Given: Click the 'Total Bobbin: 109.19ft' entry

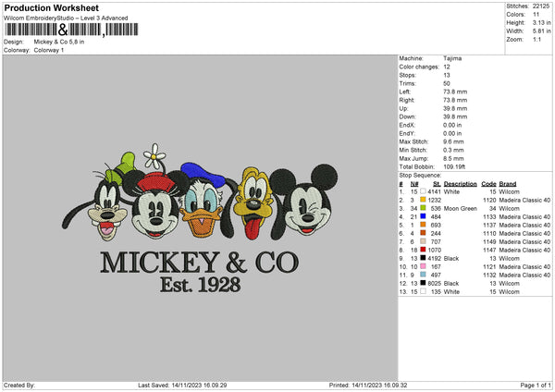Looking at the screenshot, I should (432, 166).
